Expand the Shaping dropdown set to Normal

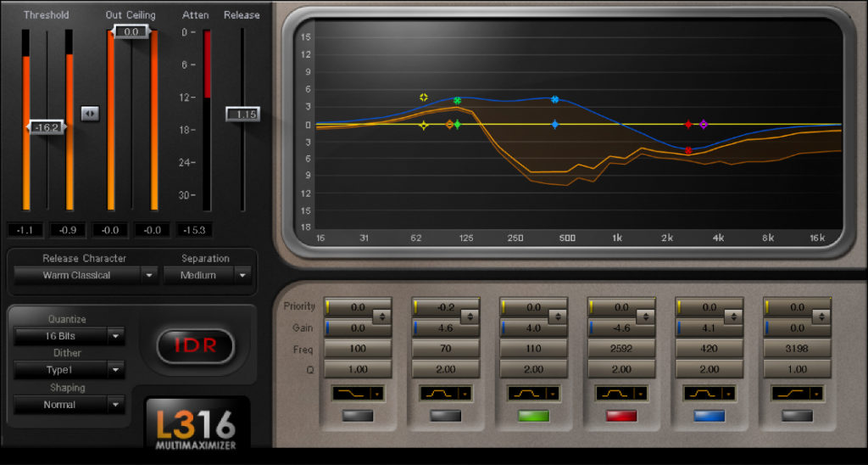[x=69, y=405]
